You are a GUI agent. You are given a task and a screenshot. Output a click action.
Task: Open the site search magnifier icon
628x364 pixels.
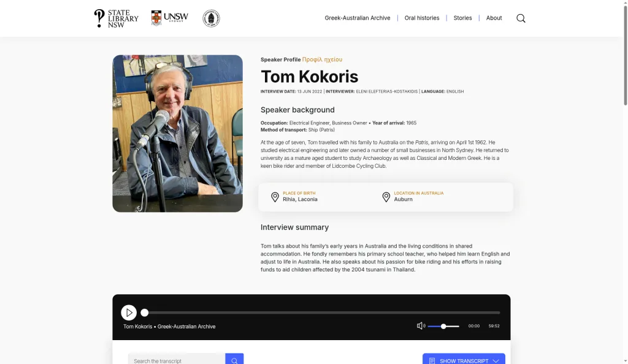click(521, 18)
